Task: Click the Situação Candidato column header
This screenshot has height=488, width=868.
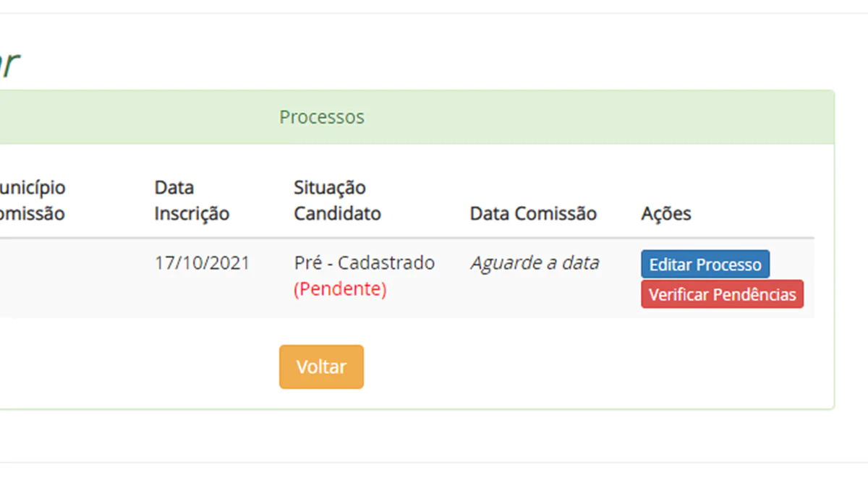Action: [x=337, y=201]
